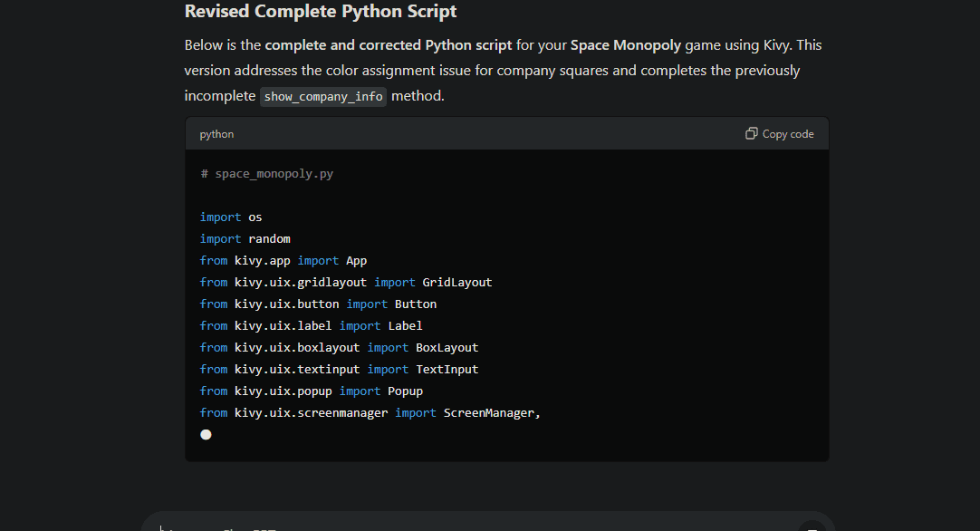Click the 'import os' code line
980x531 pixels.
tap(231, 217)
